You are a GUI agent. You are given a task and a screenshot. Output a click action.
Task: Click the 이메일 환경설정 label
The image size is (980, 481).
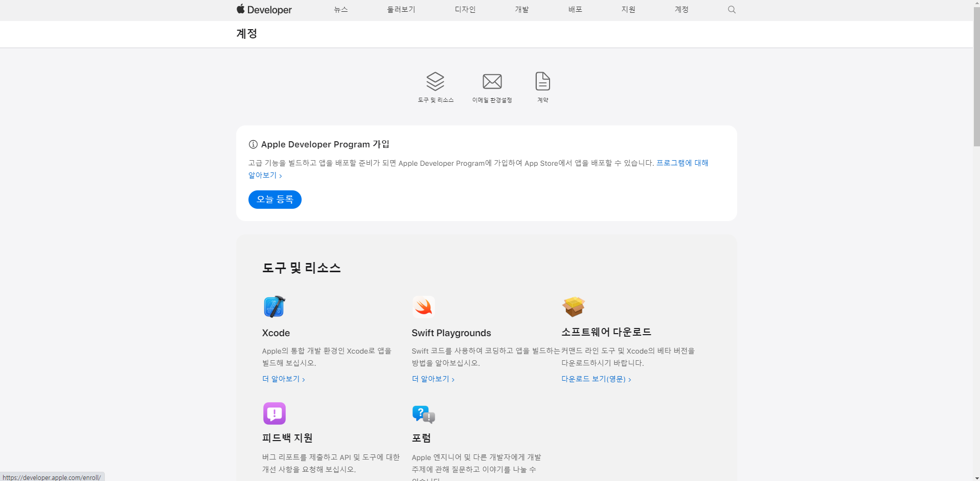(x=492, y=100)
